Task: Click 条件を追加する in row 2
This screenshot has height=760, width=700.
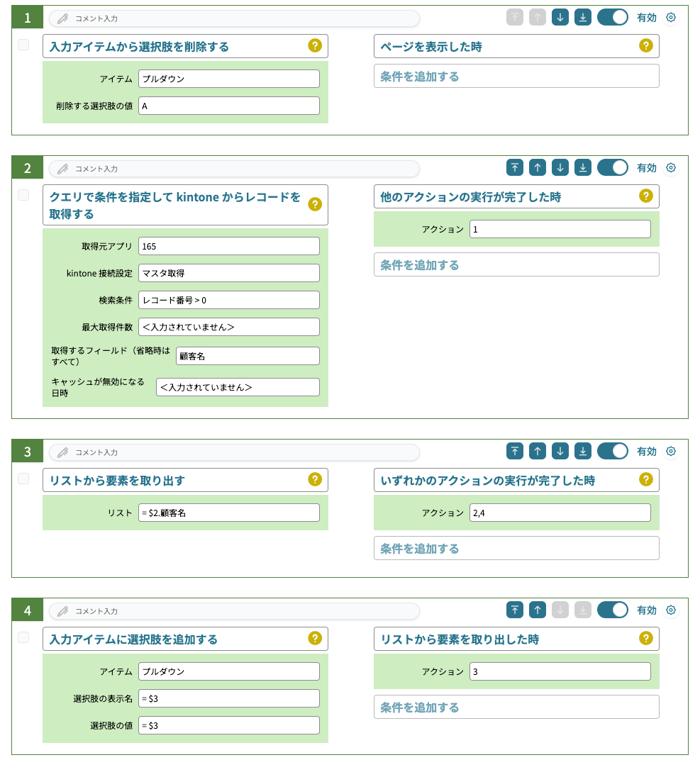Action: click(516, 264)
